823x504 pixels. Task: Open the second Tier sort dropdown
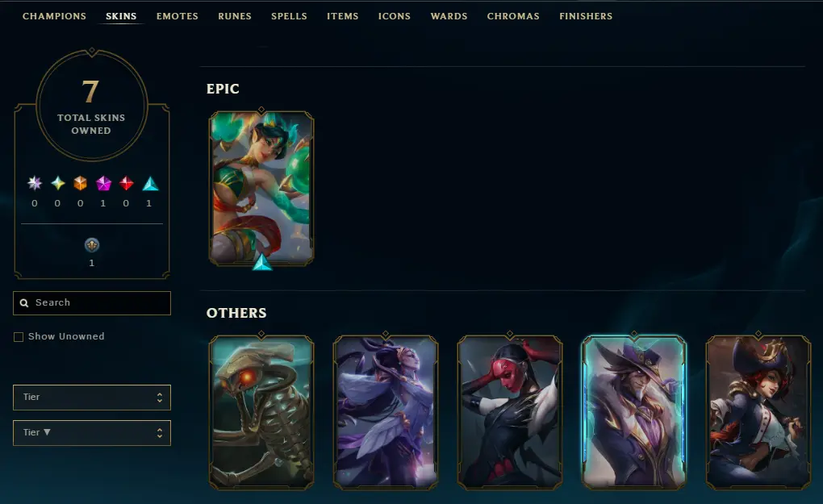[92, 433]
